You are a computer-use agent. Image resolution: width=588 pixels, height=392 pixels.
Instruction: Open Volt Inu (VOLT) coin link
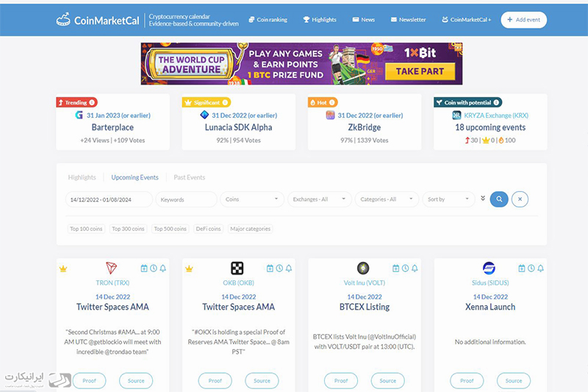point(365,283)
